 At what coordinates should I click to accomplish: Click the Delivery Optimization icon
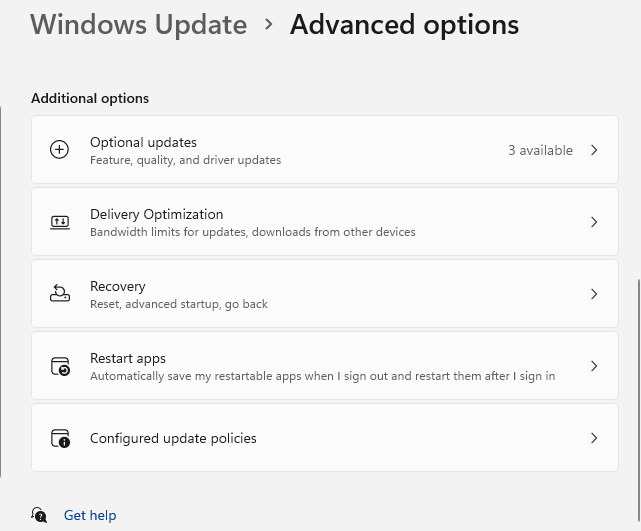[60, 222]
